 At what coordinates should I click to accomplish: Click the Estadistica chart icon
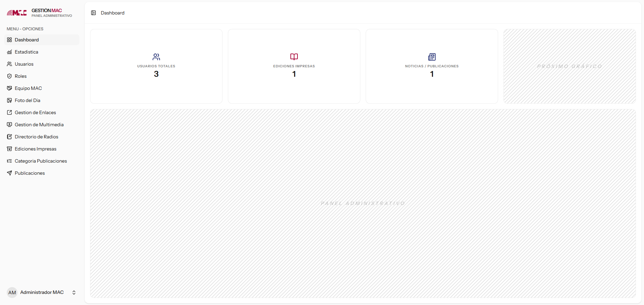pos(9,52)
